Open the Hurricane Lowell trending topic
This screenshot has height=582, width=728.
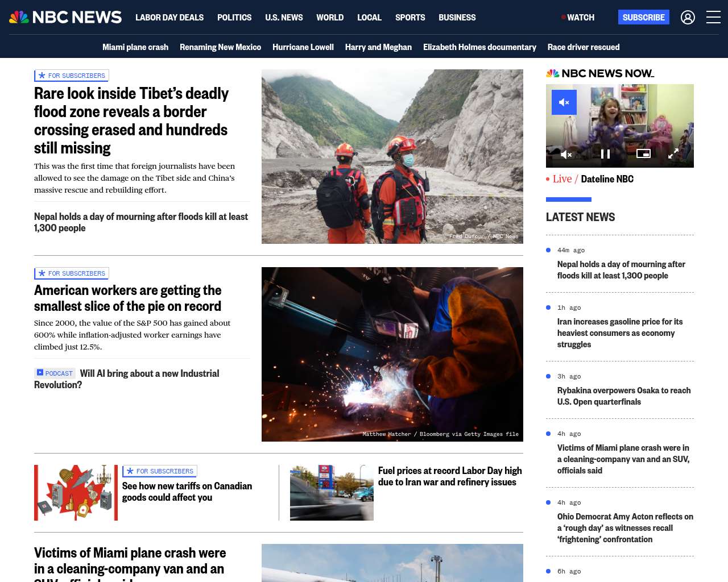303,47
